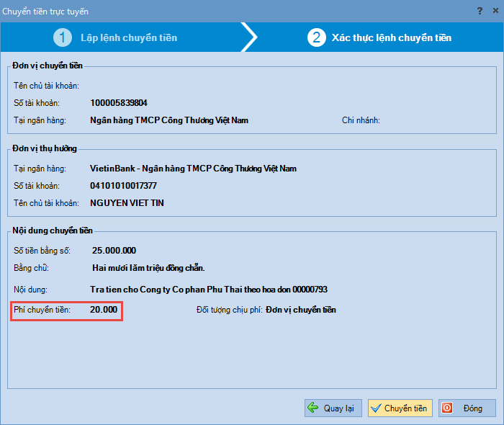Click the Phí chuyển tiền label
This screenshot has height=425, width=504.
click(x=42, y=310)
